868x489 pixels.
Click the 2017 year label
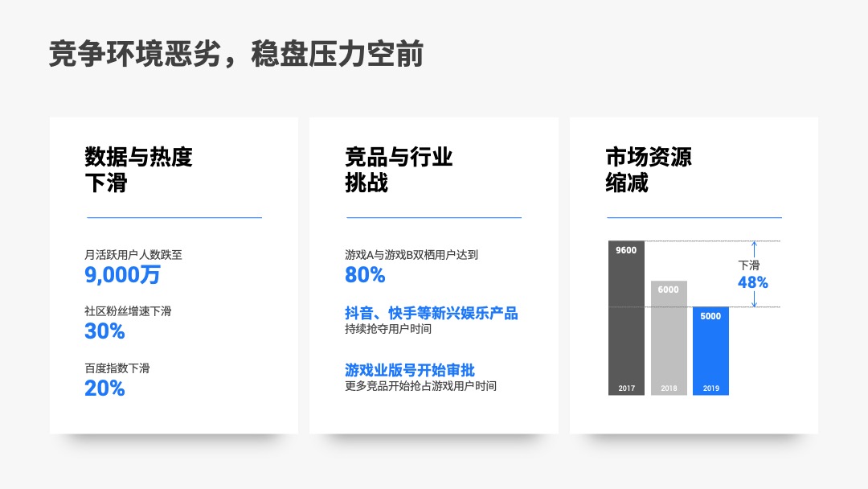click(627, 388)
